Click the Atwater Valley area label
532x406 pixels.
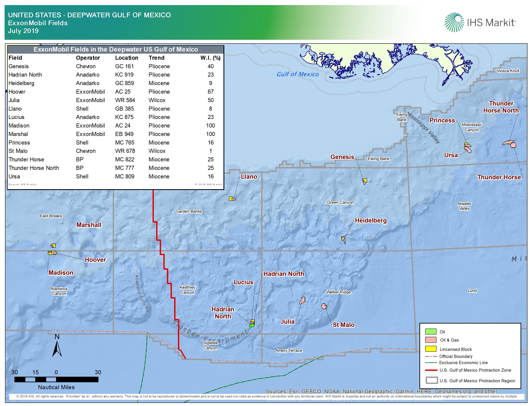464,206
